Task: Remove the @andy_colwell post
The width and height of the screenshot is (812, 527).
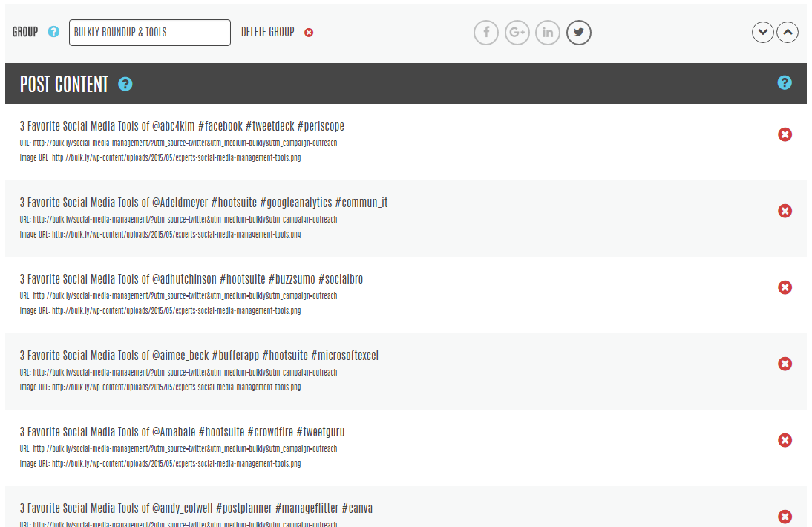Action: coord(785,517)
